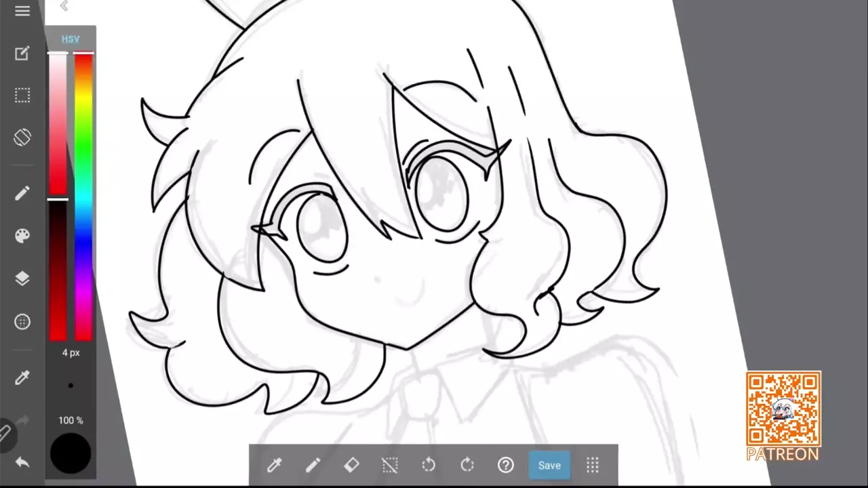The height and width of the screenshot is (488, 868).
Task: Click the dotted circle icon in the sidebar
Action: [x=22, y=322]
